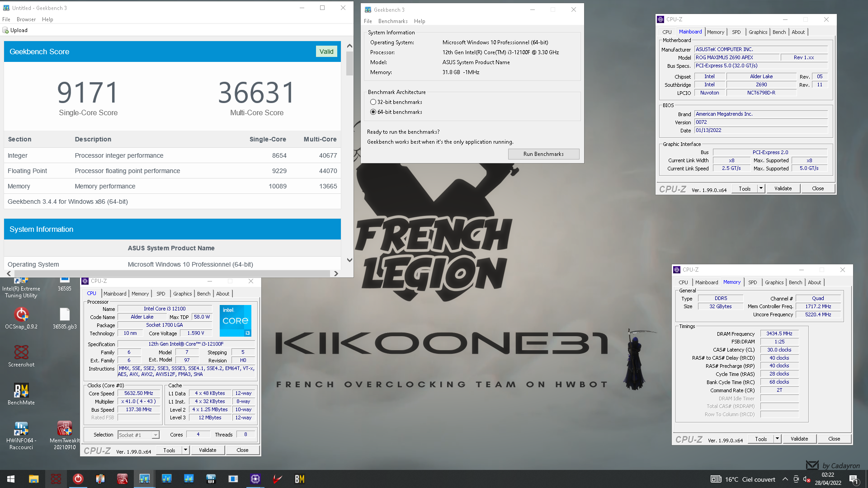Open the notification center icon
The image size is (868, 488).
[854, 479]
